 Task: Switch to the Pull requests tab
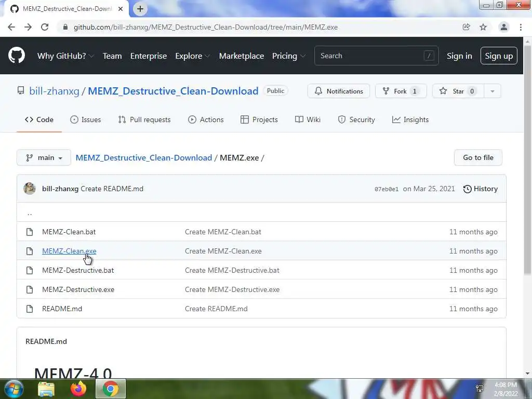(x=144, y=119)
